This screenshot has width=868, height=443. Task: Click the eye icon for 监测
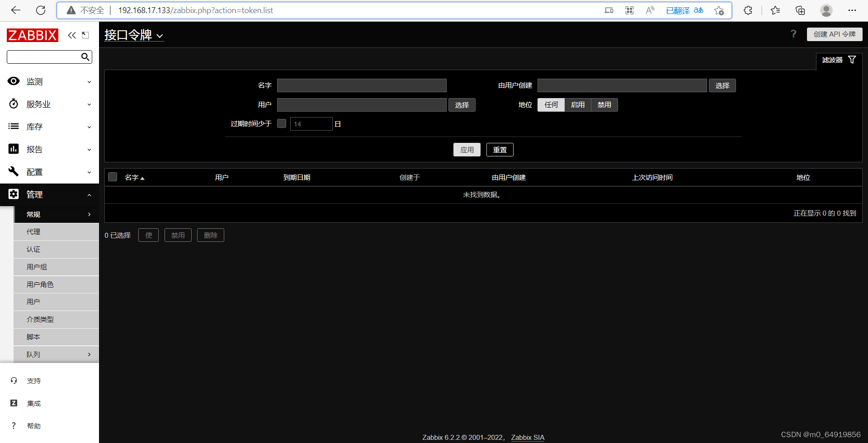point(14,81)
